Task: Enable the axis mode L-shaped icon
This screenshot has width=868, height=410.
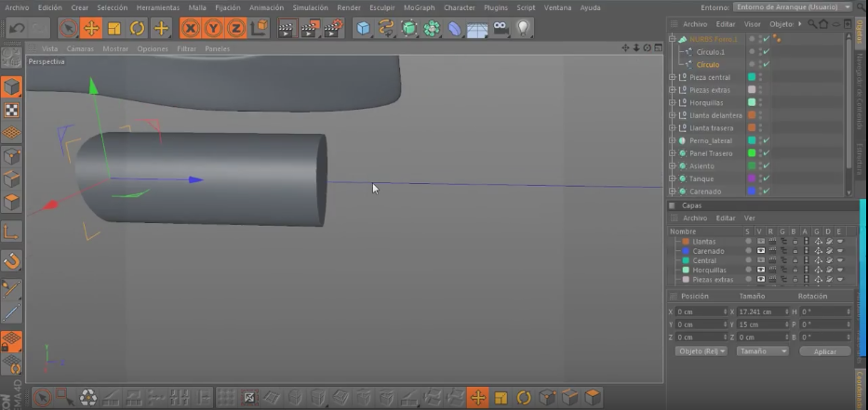Action: pos(11,231)
